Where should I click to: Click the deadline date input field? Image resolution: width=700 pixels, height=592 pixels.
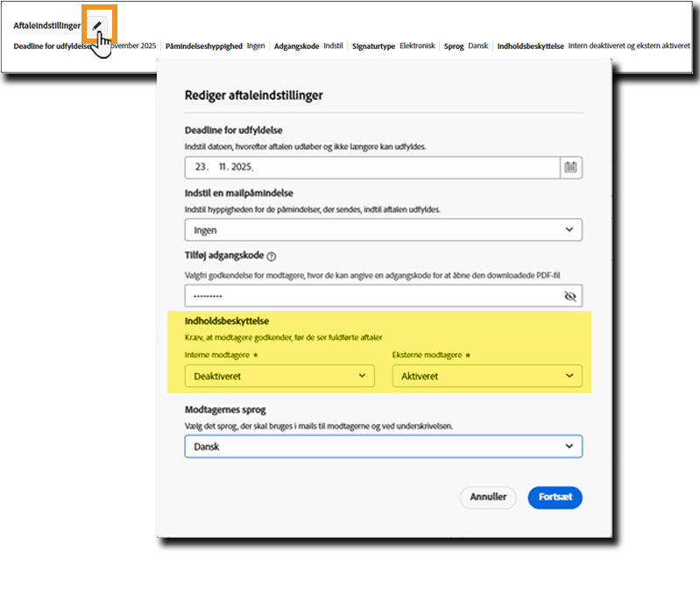[372, 167]
